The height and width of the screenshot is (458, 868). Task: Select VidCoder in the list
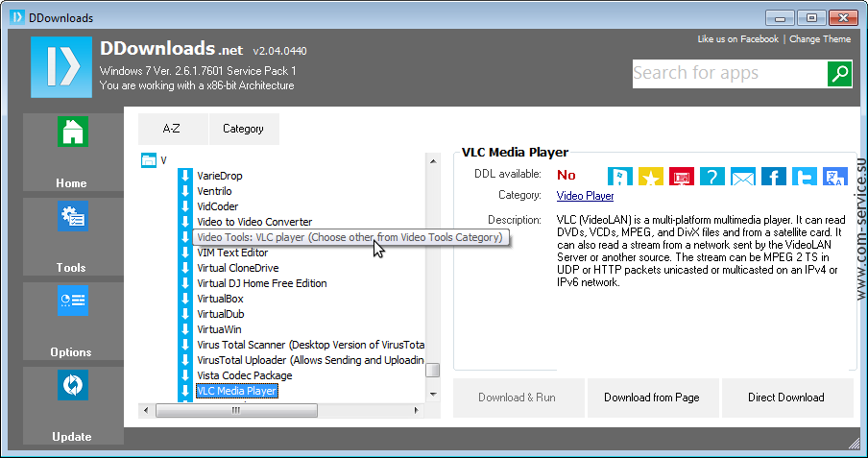[x=218, y=206]
